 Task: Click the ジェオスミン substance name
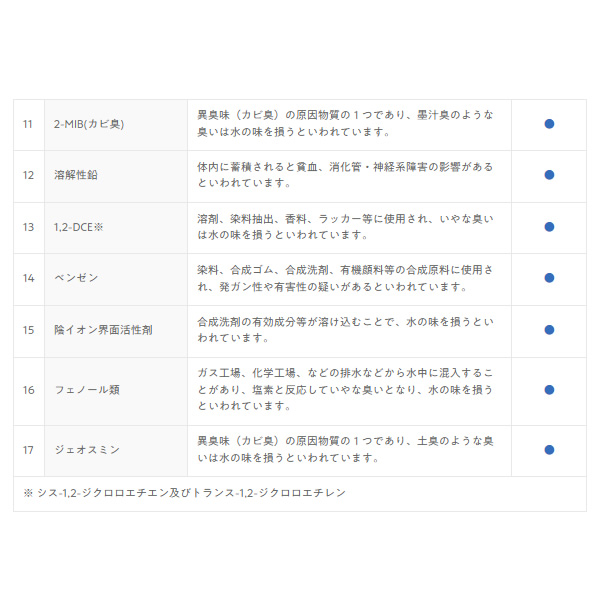coord(86,450)
